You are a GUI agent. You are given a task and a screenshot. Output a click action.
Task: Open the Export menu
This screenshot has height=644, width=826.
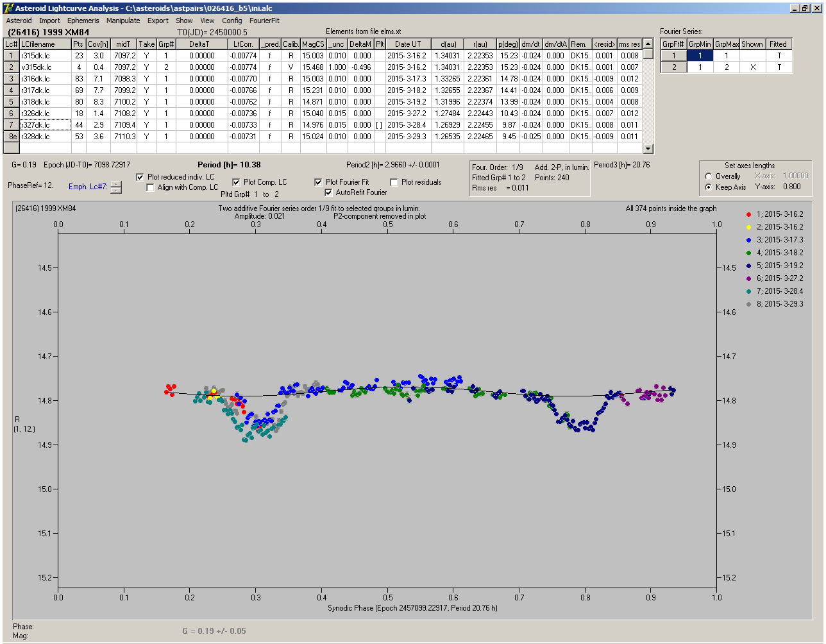click(158, 21)
